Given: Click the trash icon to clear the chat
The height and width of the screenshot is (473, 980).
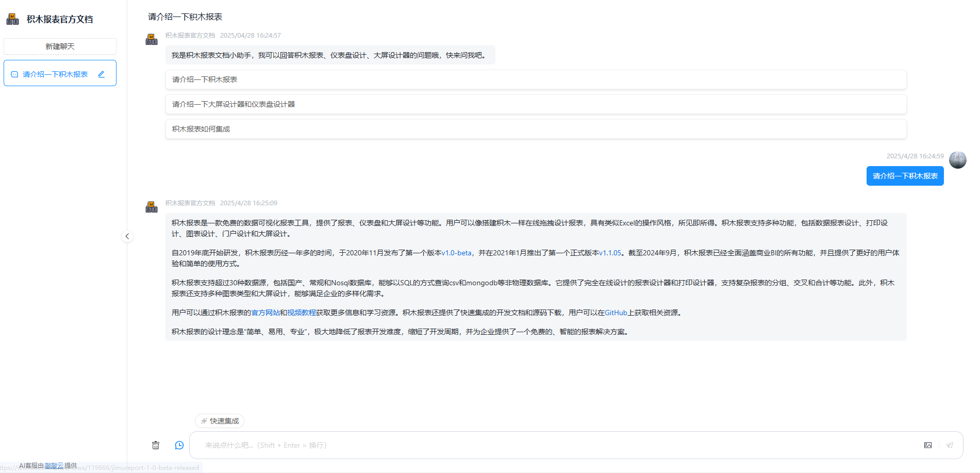Looking at the screenshot, I should tap(156, 445).
